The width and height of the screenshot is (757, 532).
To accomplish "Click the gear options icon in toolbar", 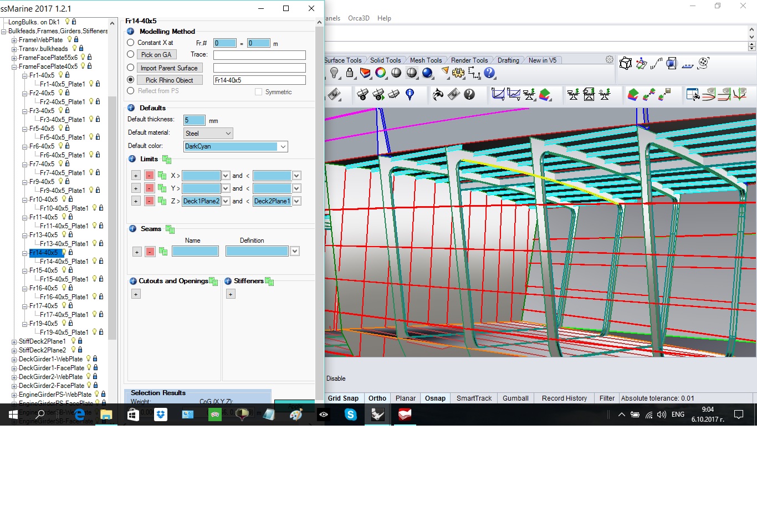I will (458, 73).
